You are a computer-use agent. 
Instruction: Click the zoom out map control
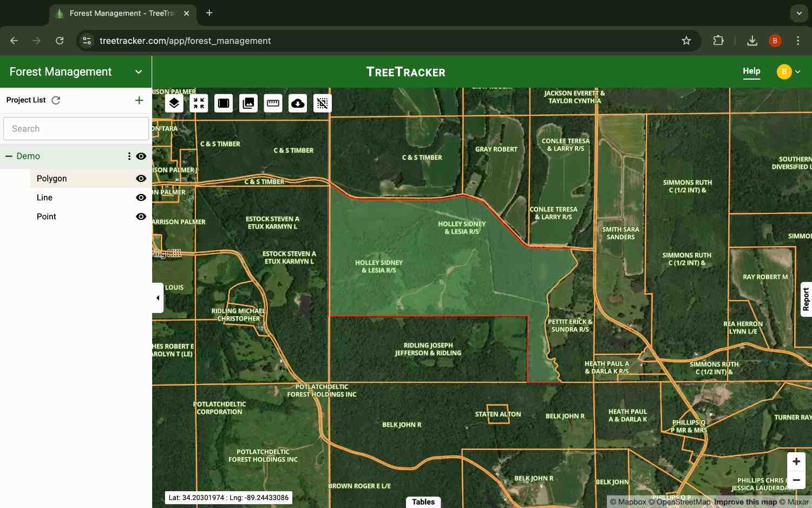click(796, 480)
